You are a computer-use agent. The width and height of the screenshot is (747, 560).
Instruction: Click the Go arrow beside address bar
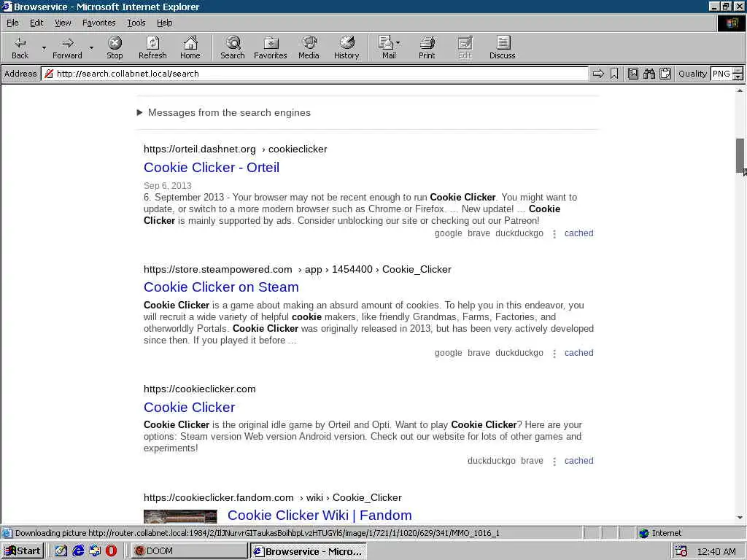(x=598, y=74)
